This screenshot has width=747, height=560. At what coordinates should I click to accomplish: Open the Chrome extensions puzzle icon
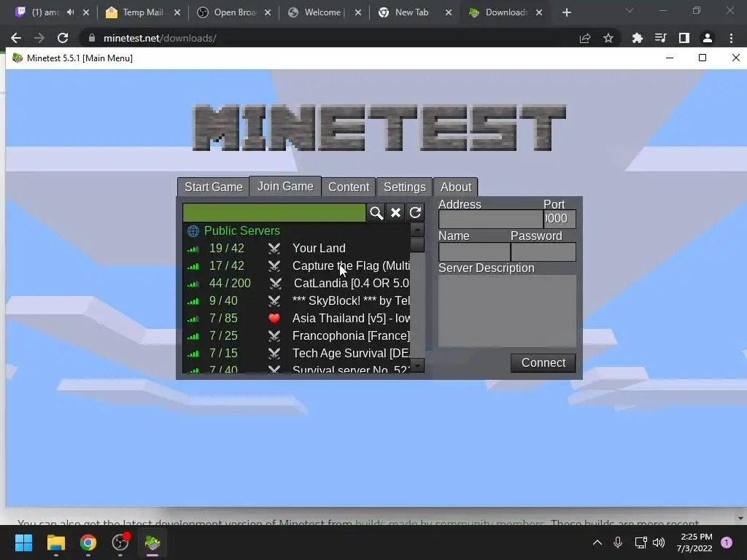[x=637, y=38]
